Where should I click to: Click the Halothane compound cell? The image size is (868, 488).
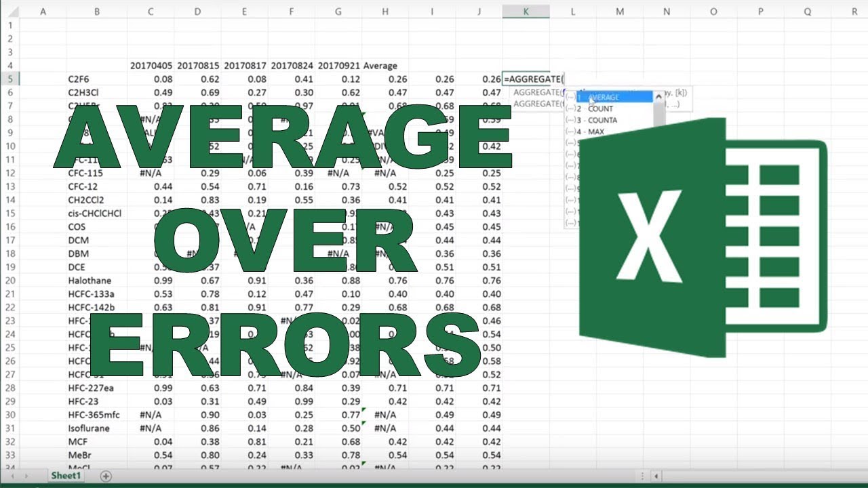tap(97, 281)
